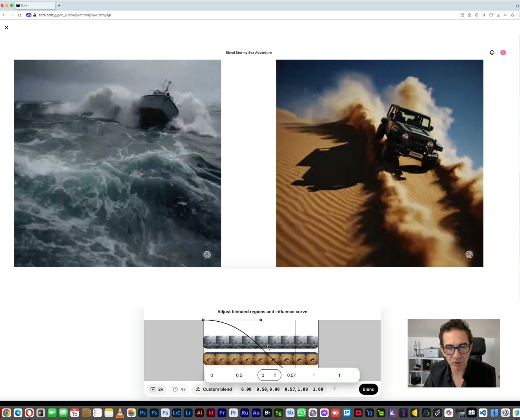The image size is (520, 420).
Task: Open the browser easy setup sliders icon
Action: [505, 15]
